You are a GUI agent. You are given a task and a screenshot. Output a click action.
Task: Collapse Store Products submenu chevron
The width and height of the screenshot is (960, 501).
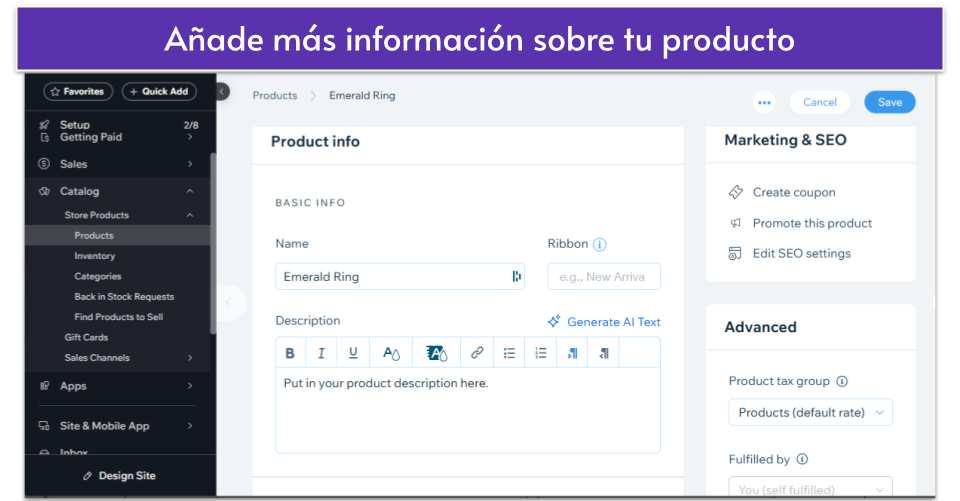[x=190, y=215]
